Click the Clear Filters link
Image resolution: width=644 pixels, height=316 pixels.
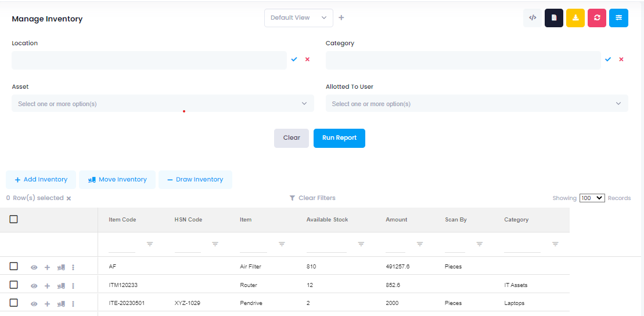(312, 198)
